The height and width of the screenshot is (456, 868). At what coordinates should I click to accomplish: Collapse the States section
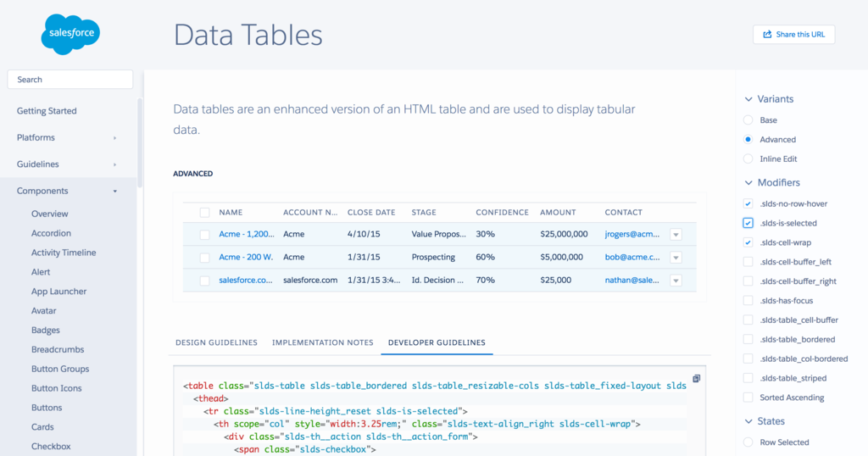765,421
